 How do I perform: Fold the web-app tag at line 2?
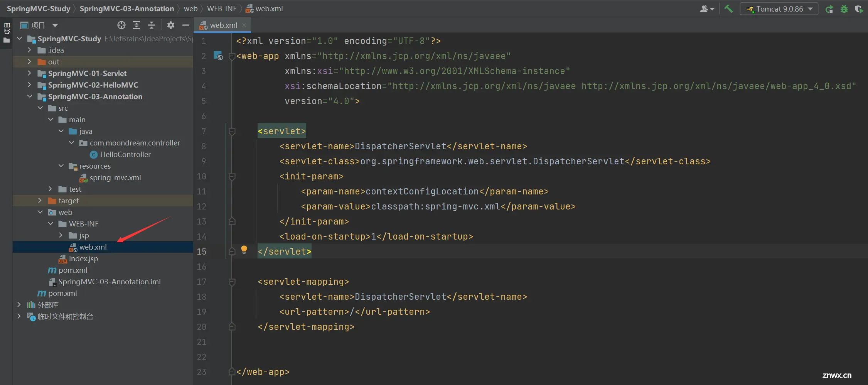(x=232, y=56)
